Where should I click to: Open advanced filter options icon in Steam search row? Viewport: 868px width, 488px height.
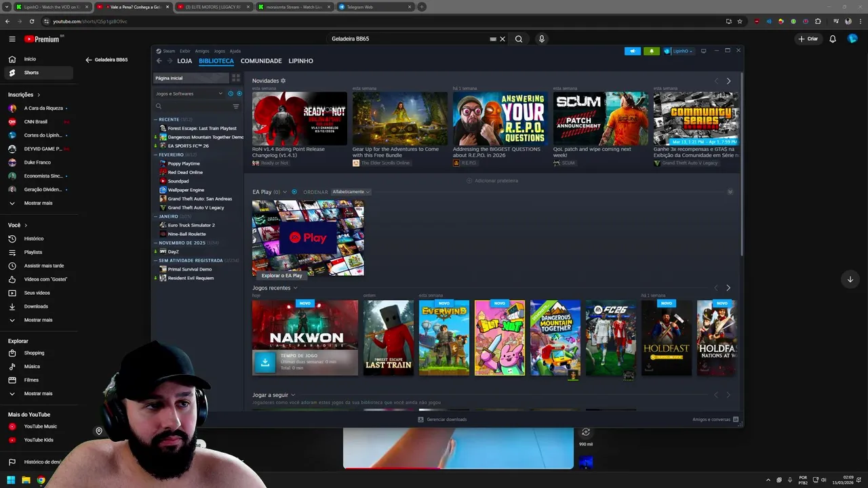236,106
